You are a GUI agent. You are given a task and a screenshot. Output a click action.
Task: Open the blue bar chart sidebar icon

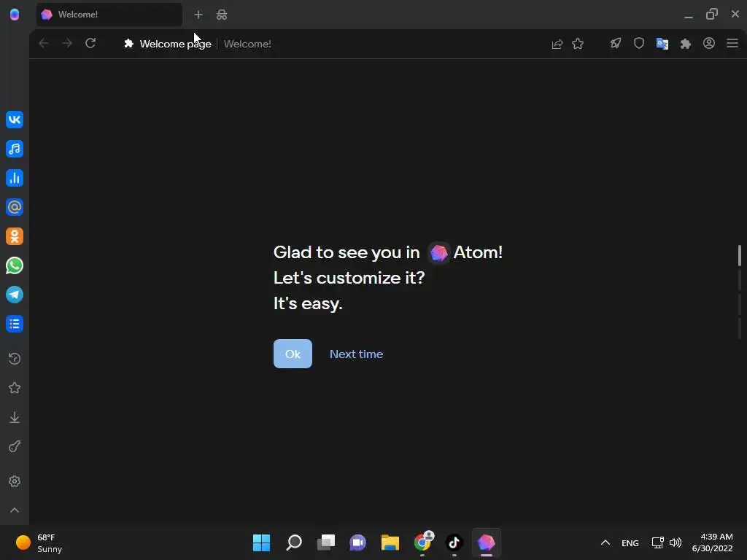15,178
